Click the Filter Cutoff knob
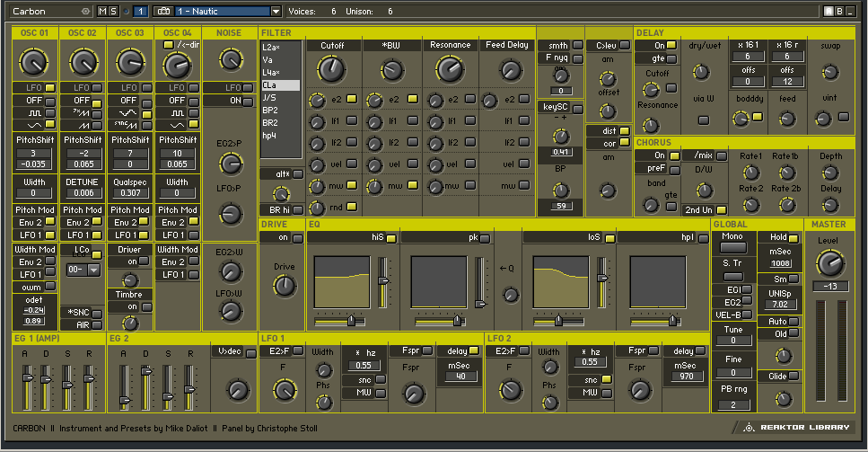 click(331, 69)
